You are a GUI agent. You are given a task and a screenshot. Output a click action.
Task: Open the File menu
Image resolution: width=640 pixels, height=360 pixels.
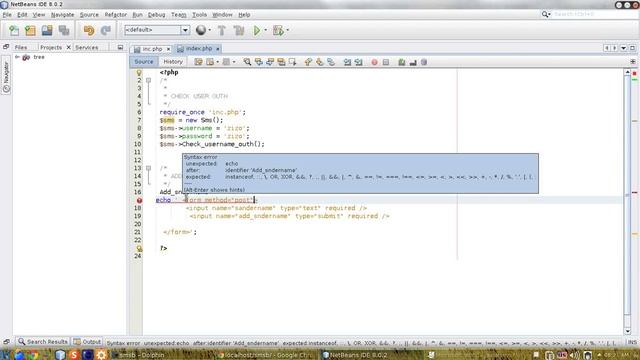tap(7, 15)
